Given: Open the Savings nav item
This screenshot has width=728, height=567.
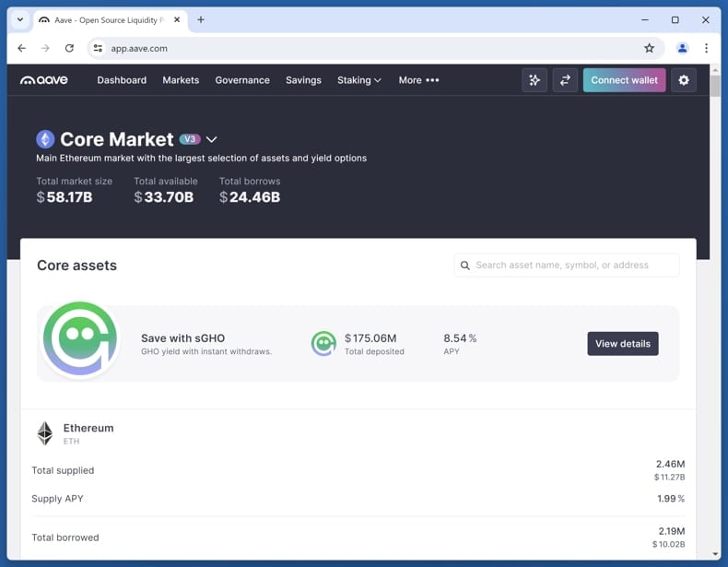Looking at the screenshot, I should [x=304, y=80].
